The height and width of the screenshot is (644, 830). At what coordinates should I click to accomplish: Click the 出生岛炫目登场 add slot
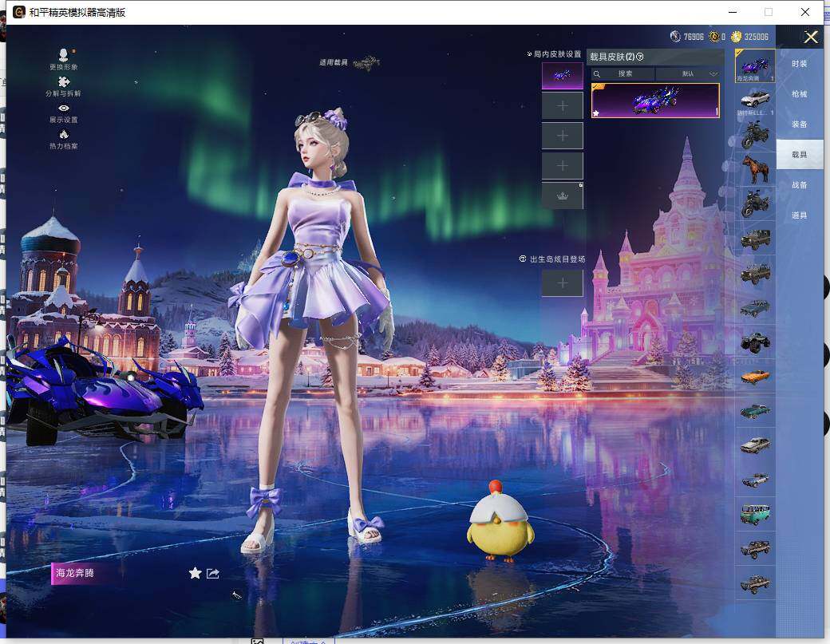click(x=562, y=282)
